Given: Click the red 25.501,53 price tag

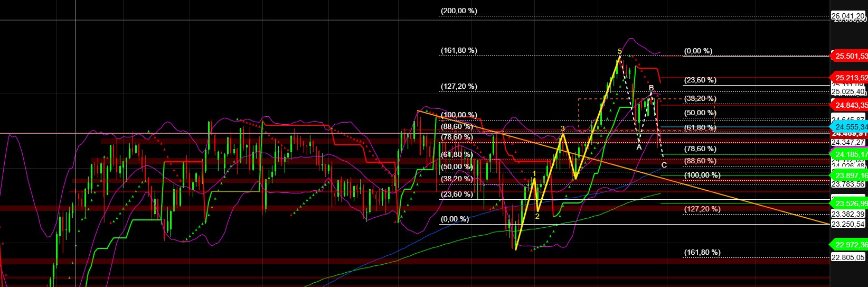Looking at the screenshot, I should (x=850, y=55).
